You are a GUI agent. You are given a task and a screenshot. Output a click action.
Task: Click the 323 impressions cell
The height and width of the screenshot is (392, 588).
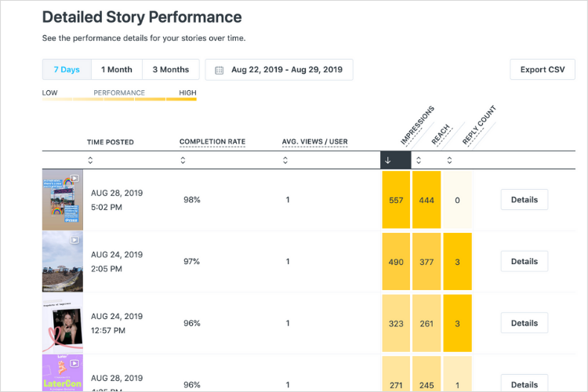pyautogui.click(x=396, y=323)
